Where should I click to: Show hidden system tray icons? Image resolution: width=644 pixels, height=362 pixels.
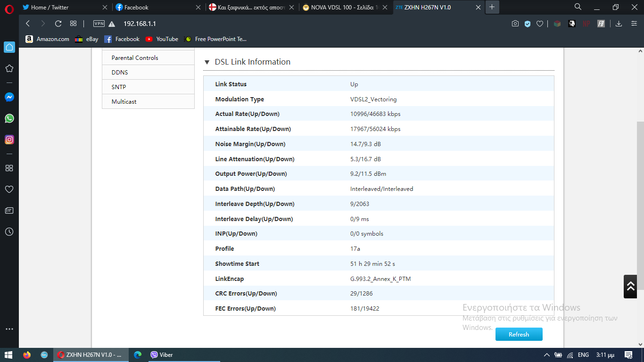[x=547, y=355]
